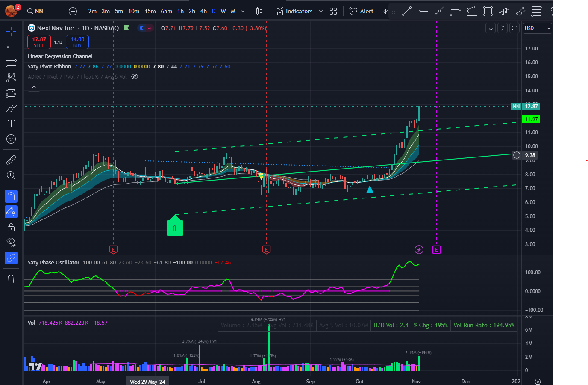The image size is (588, 385).
Task: Click the down arrow pane button
Action: point(491,28)
